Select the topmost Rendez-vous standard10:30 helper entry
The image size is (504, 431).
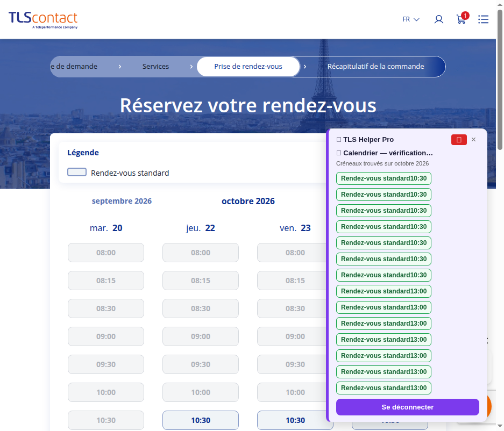click(384, 178)
